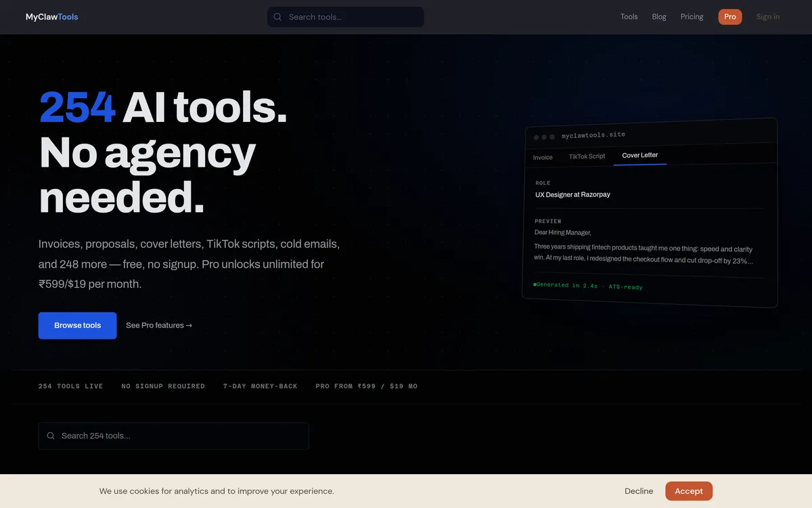Open the Cover Letter tab

(x=639, y=155)
